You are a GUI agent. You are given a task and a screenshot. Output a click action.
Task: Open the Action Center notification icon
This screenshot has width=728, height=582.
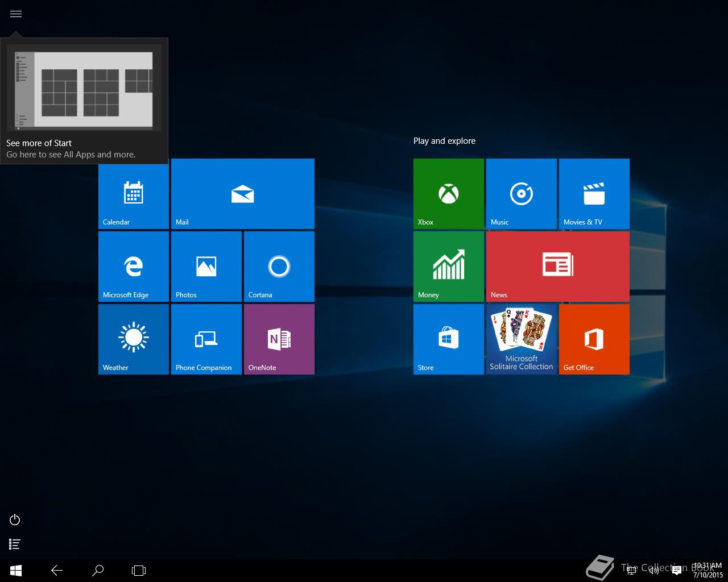tap(677, 571)
